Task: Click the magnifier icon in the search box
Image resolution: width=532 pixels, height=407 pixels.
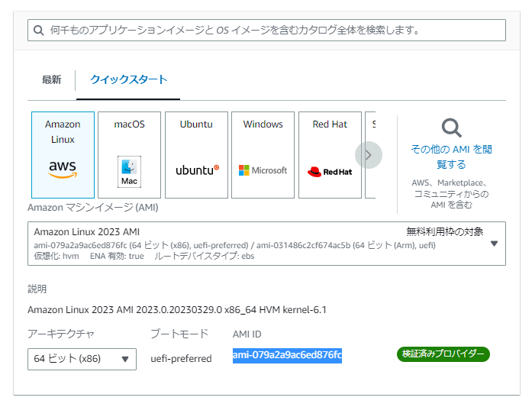Action: coord(39,31)
